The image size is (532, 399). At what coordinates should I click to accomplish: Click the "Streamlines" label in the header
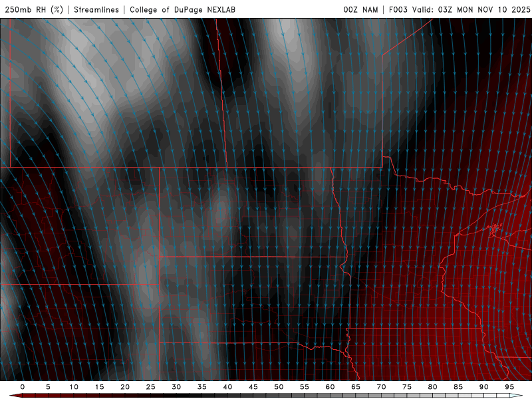(x=96, y=9)
